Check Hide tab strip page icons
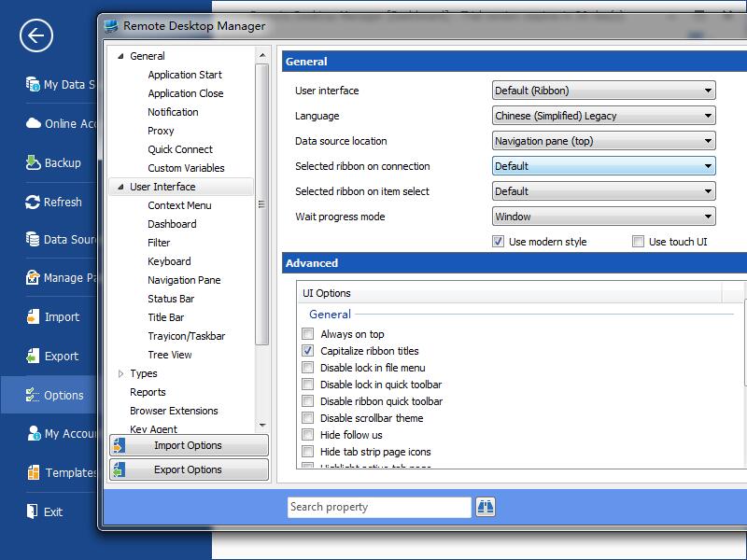747x560 pixels. 308,452
